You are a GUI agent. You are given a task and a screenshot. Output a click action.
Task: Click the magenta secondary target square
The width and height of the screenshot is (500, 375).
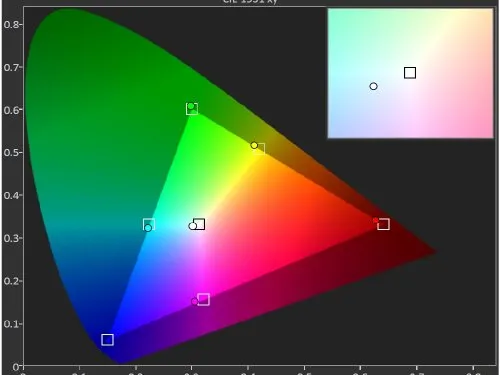[x=203, y=299]
